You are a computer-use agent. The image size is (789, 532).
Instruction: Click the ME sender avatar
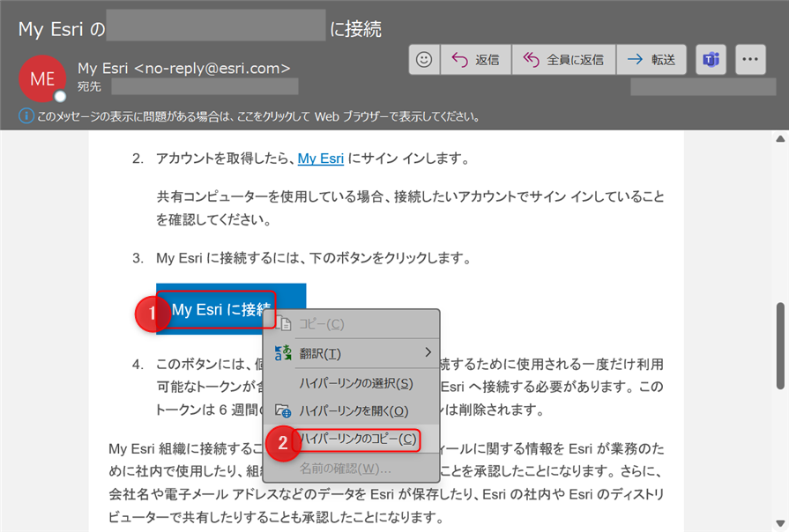pyautogui.click(x=42, y=78)
